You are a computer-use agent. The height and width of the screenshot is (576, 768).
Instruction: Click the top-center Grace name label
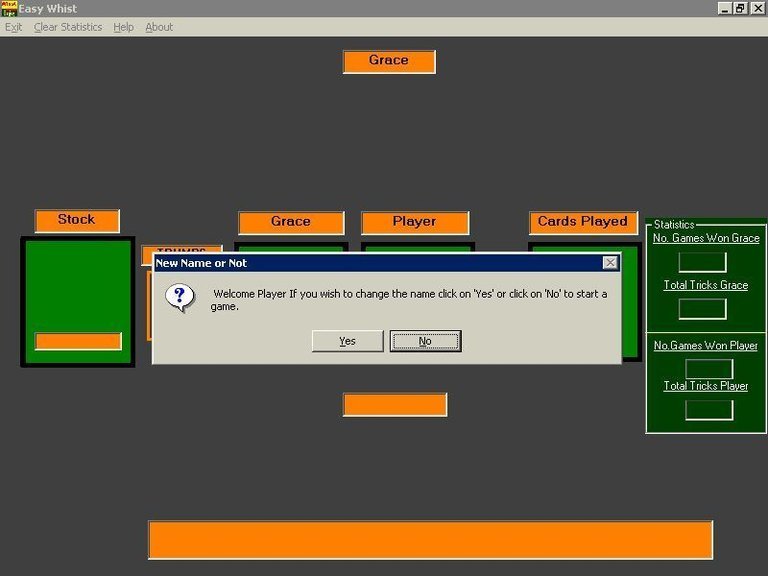(x=389, y=61)
